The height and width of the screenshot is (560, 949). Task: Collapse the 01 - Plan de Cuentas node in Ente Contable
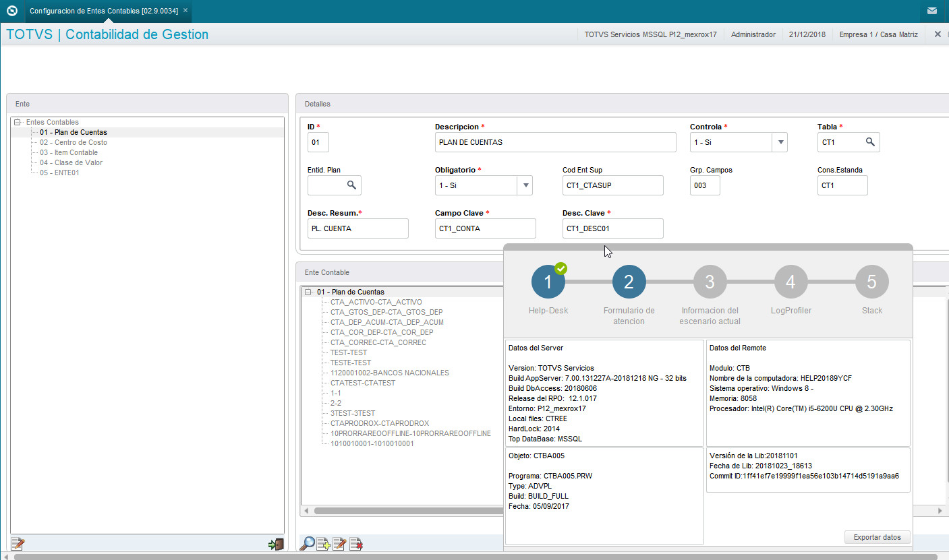click(x=308, y=292)
